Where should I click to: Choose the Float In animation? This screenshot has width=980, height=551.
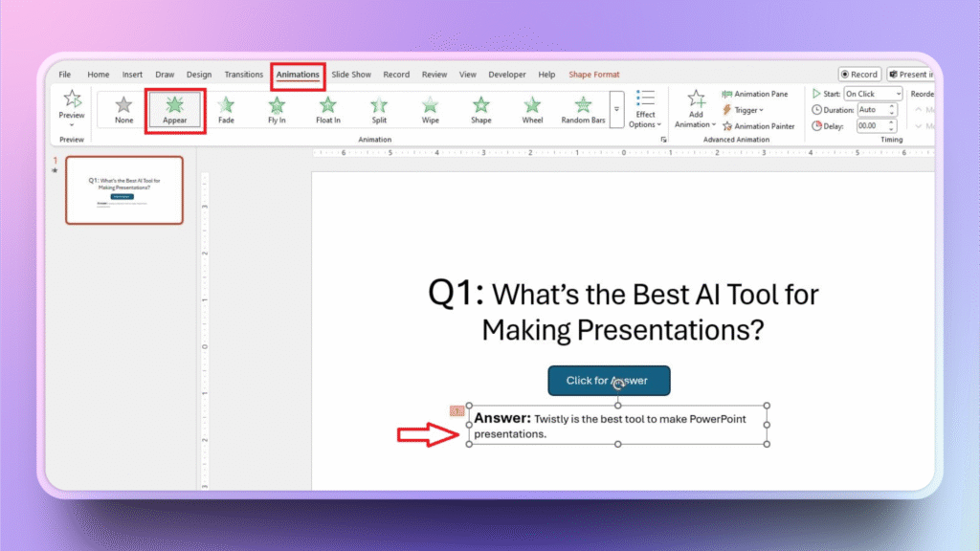coord(327,109)
